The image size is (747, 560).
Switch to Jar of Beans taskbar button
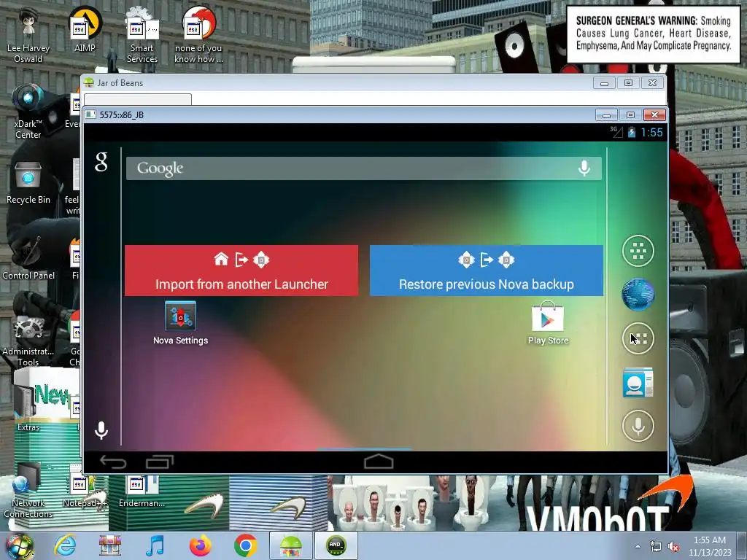tap(290, 545)
